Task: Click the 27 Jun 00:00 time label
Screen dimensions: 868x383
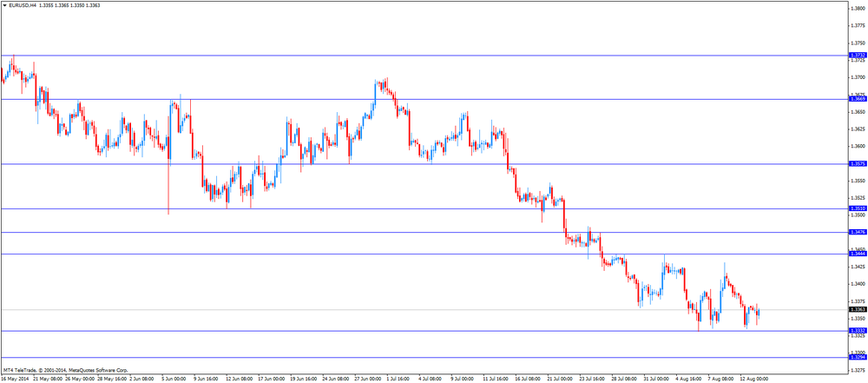Action: [369, 380]
